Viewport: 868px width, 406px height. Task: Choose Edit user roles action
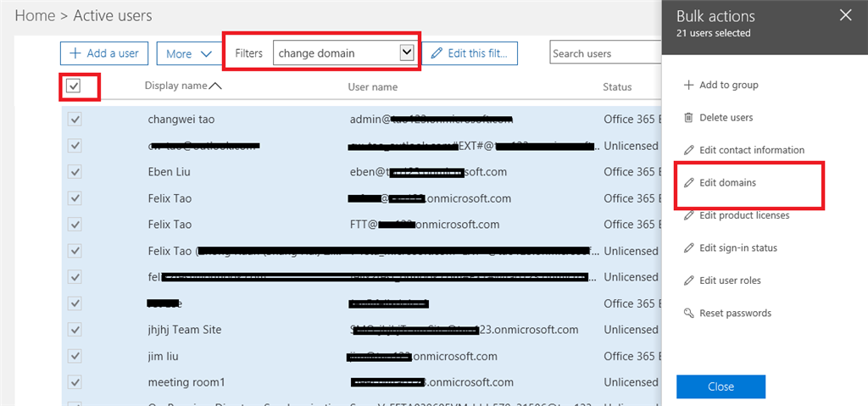[x=730, y=281]
